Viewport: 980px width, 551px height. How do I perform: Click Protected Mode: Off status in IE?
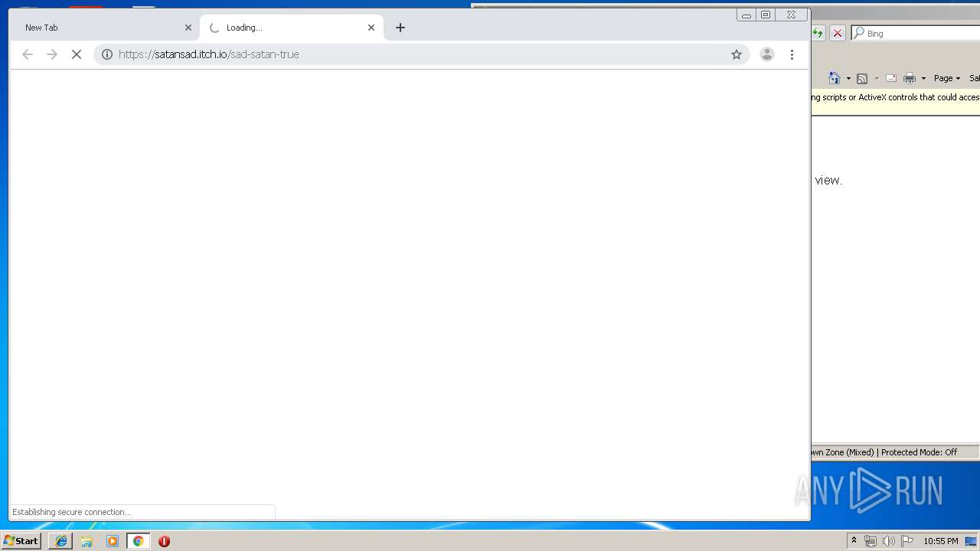tap(919, 452)
